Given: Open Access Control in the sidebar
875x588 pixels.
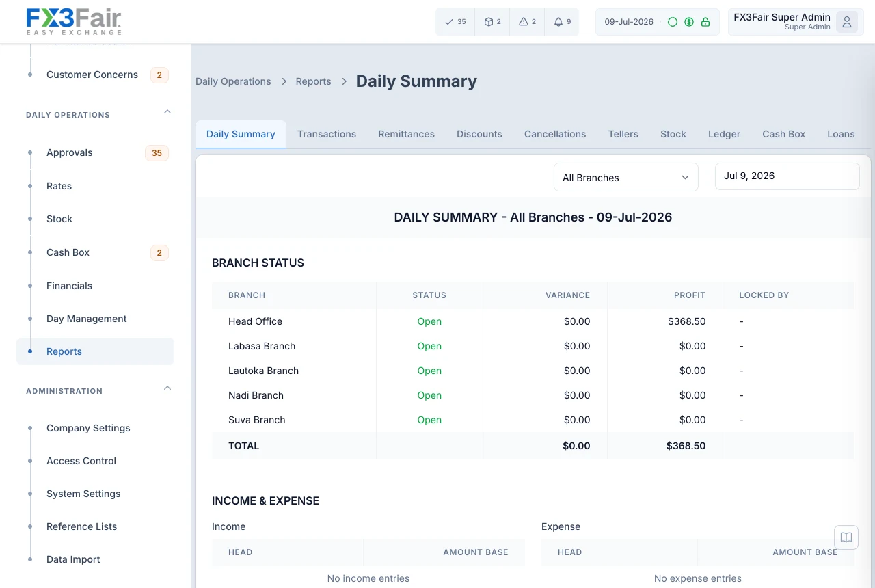Looking at the screenshot, I should 95,461.
